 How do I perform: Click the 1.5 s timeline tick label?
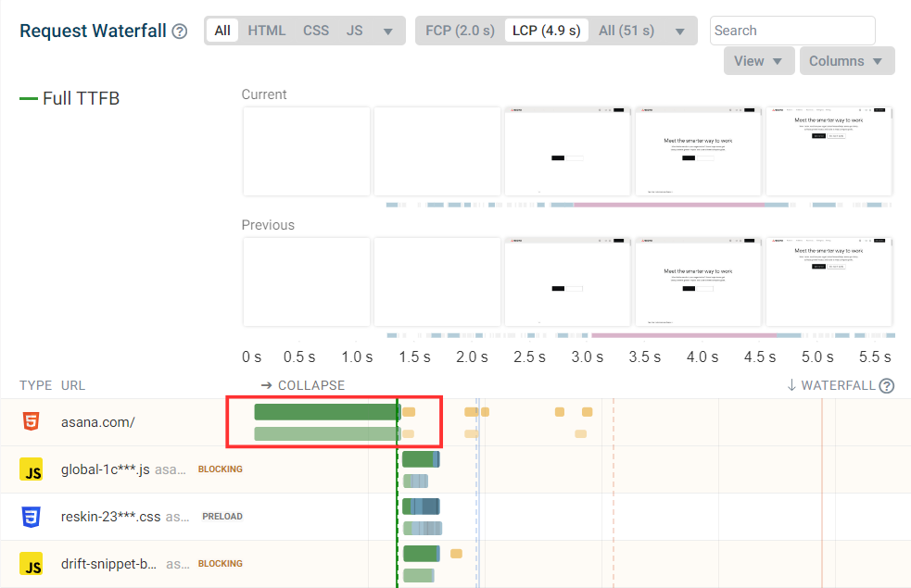[414, 357]
